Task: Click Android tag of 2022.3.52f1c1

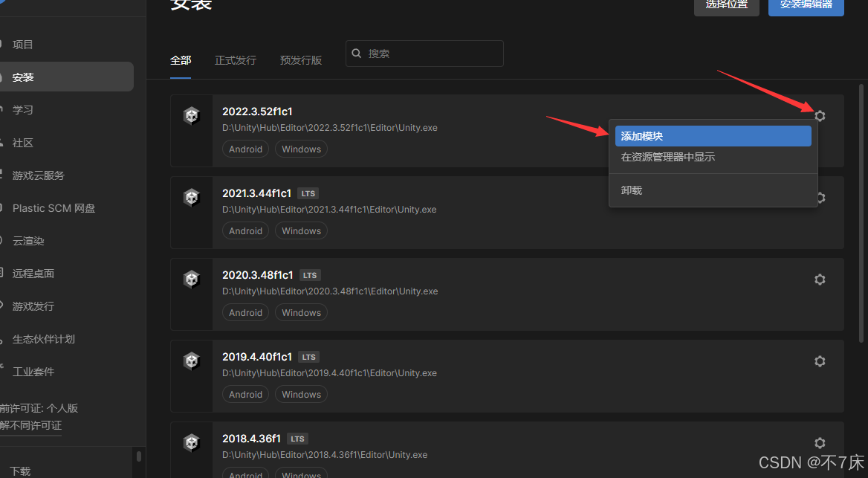Action: (246, 149)
